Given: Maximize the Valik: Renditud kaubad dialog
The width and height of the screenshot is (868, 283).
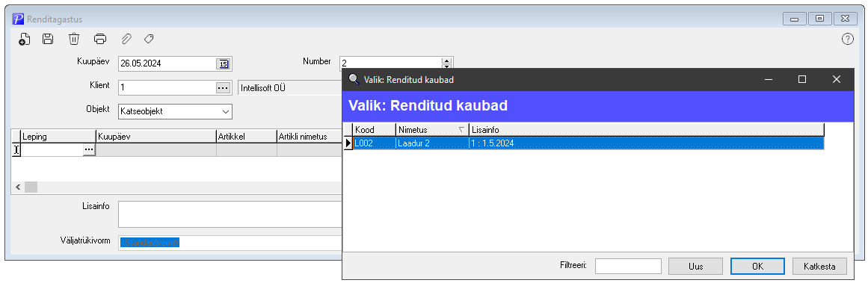Looking at the screenshot, I should pos(801,79).
